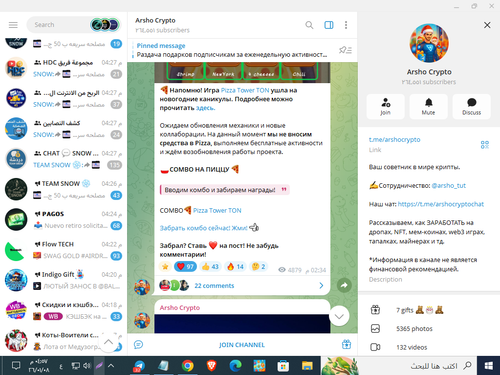This screenshot has width=500, height=375.
Task: Add star reaction on the post
Action: (x=165, y=266)
